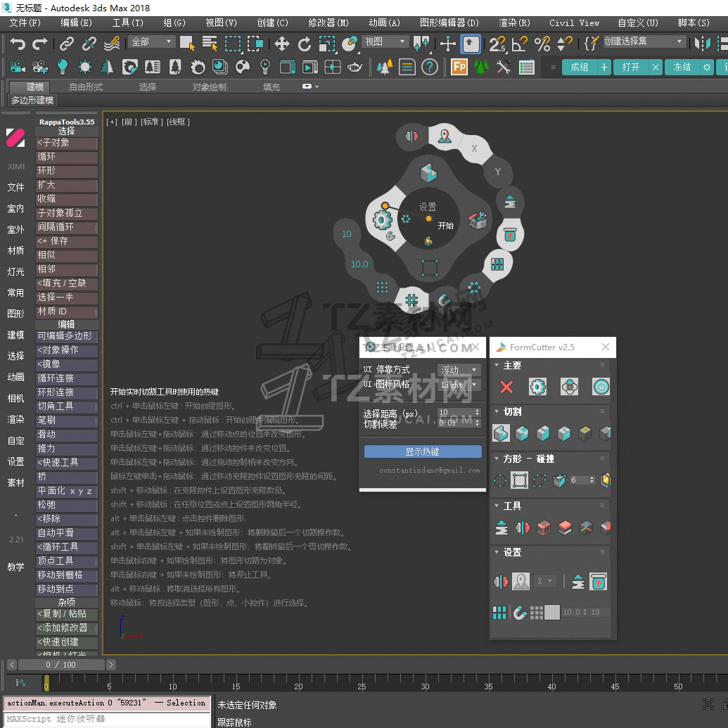This screenshot has height=728, width=728.
Task: Click the gear icon in radial menu
Action: (382, 219)
